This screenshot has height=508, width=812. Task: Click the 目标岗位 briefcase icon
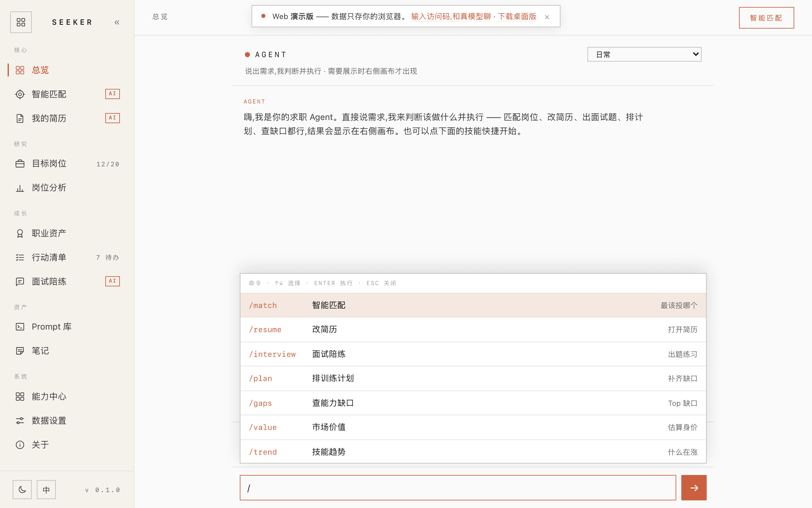click(20, 164)
